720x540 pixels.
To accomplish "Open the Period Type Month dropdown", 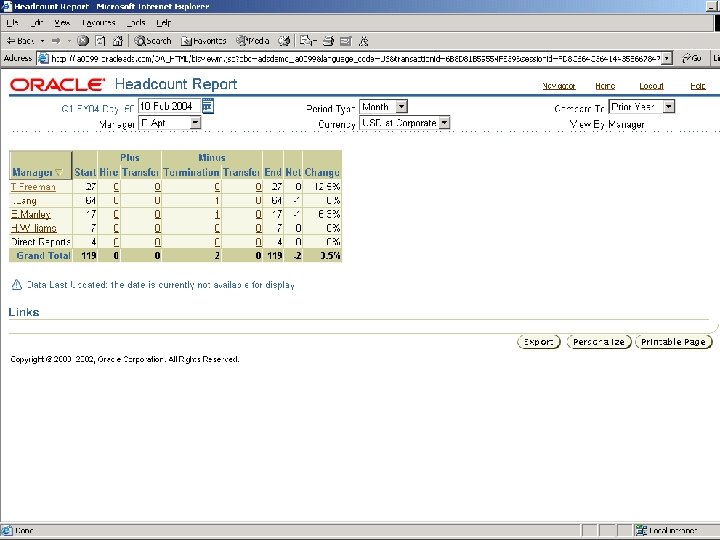I will 383,107.
